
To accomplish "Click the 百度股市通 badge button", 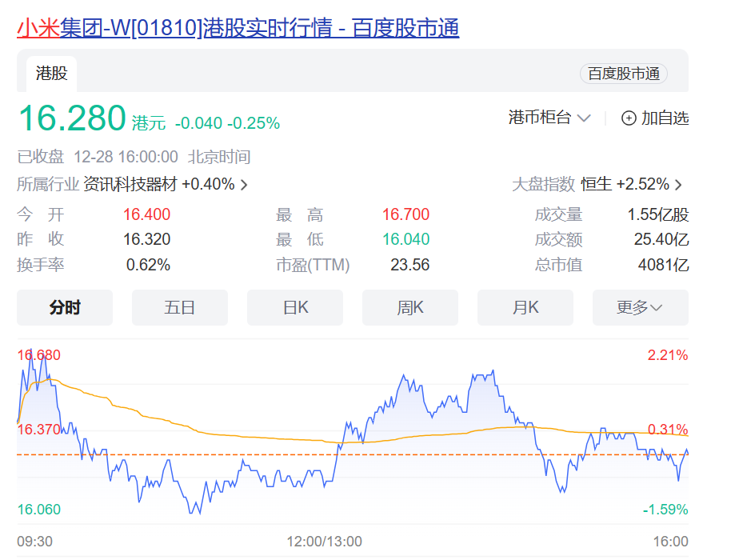I will pos(623,74).
